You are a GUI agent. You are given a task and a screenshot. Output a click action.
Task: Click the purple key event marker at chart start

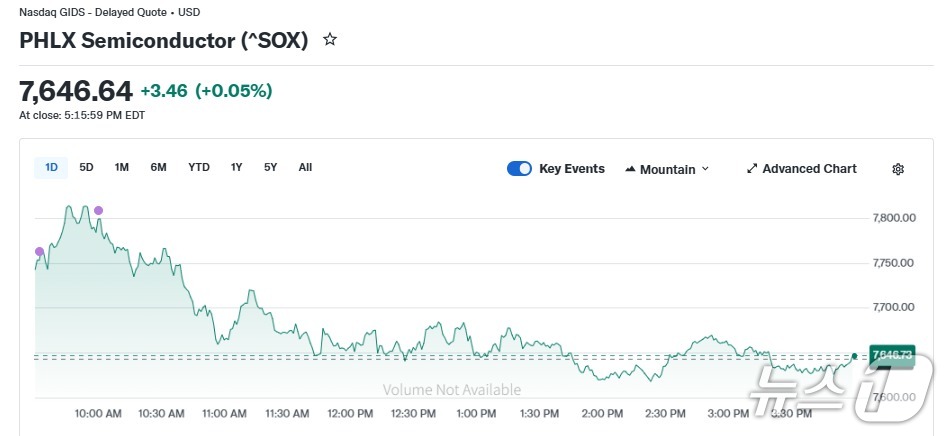point(39,251)
